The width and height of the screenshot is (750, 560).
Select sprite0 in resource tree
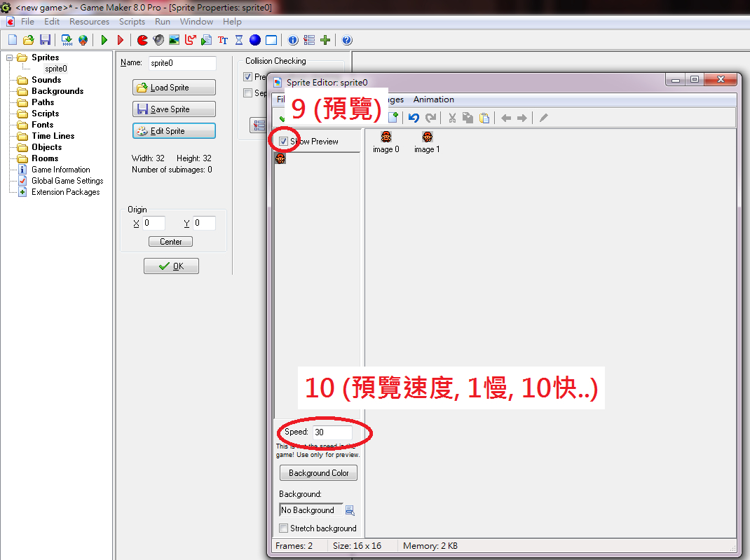pyautogui.click(x=56, y=69)
